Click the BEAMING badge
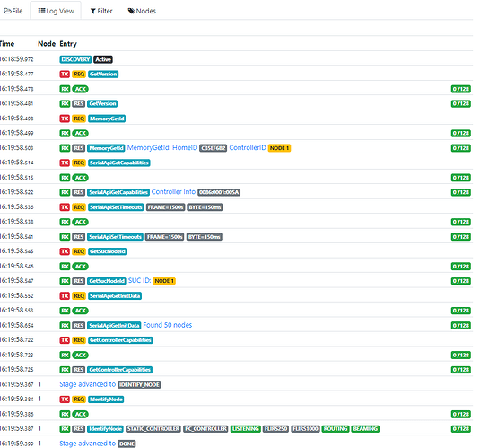480x448 pixels. (365, 429)
